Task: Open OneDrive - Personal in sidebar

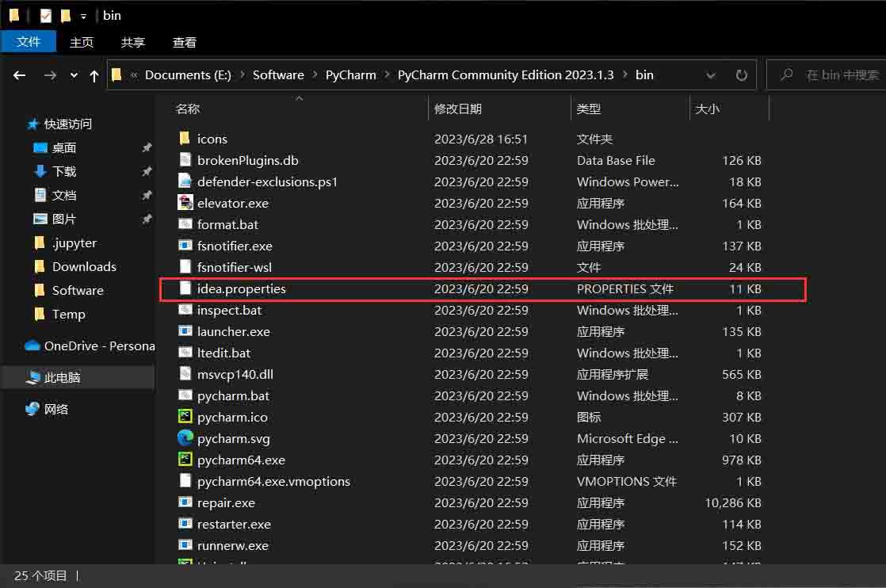Action: 90,346
